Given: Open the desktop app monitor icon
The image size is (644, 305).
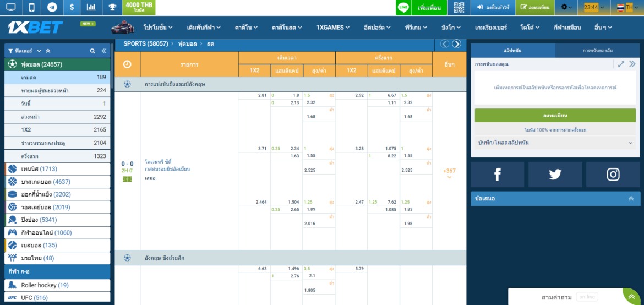Looking at the screenshot, I should [x=11, y=7].
